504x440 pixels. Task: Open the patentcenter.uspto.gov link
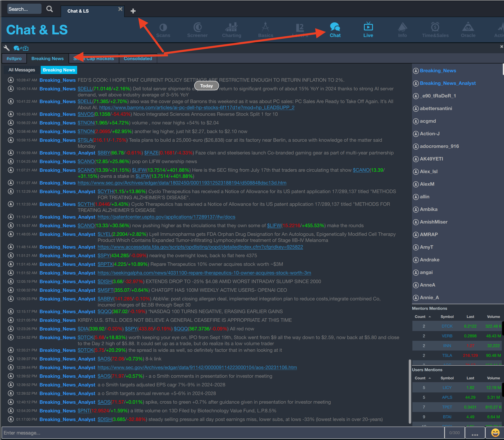coord(166,217)
